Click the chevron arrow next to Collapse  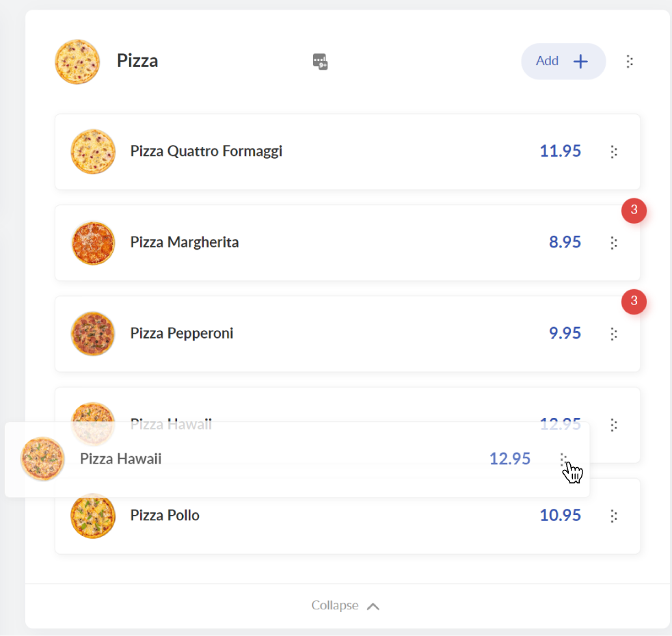pos(373,606)
